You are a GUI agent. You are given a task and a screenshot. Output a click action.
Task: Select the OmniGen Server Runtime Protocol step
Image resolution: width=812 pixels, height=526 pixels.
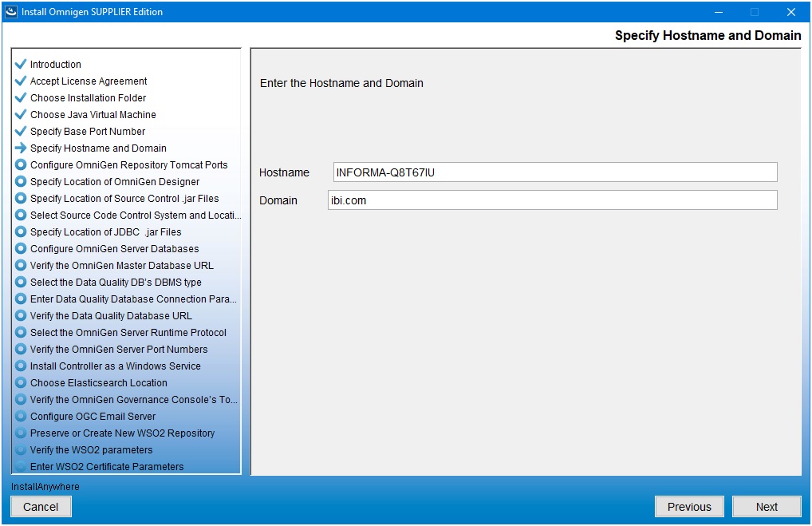[128, 332]
